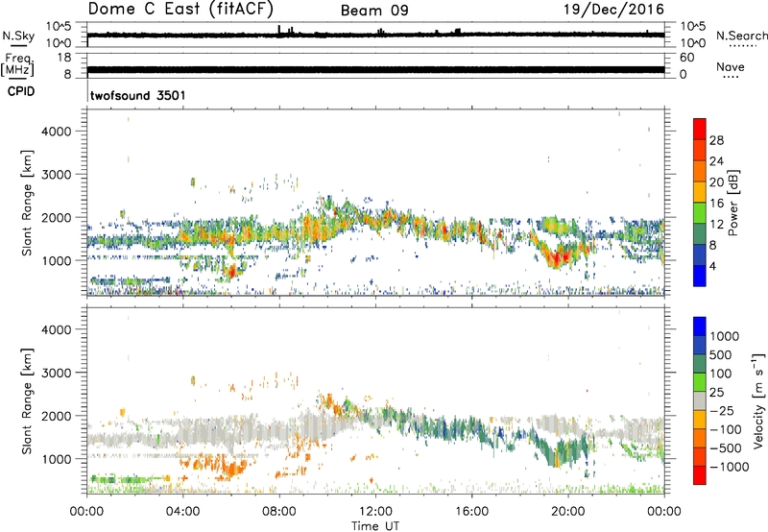Click the '4' power colorbar tick label

click(x=712, y=266)
